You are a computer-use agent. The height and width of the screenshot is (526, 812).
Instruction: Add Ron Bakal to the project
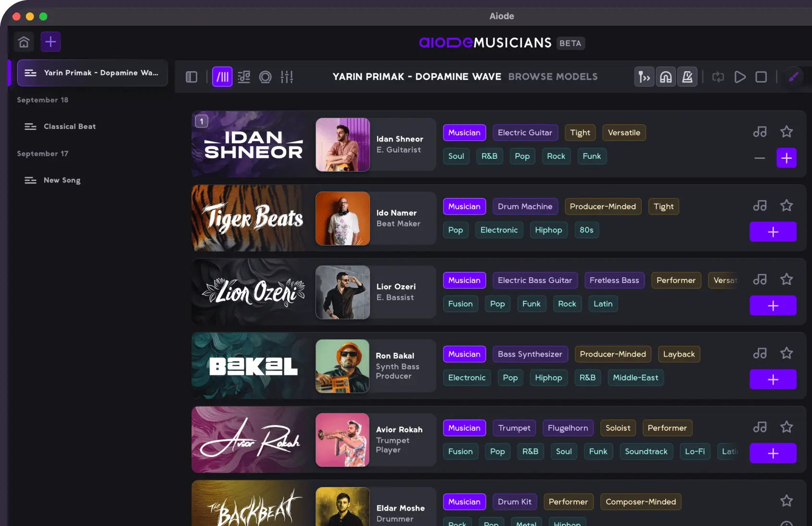click(773, 380)
